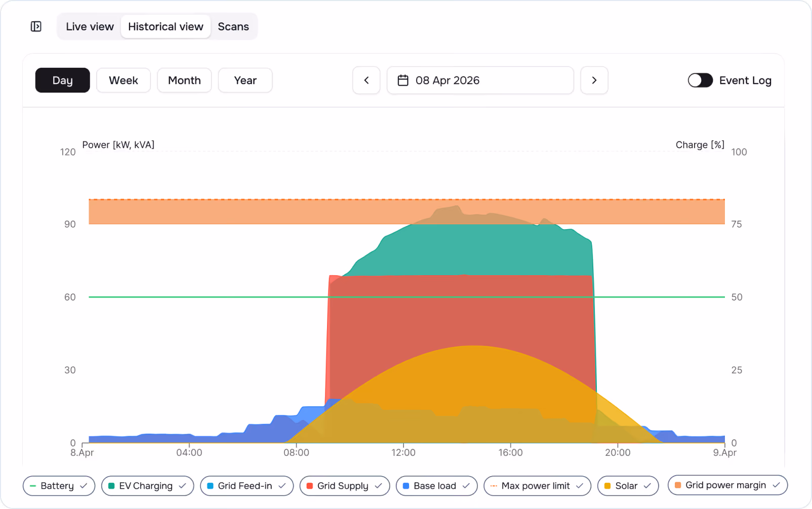Go to previous day arrow
The width and height of the screenshot is (812, 509).
367,80
